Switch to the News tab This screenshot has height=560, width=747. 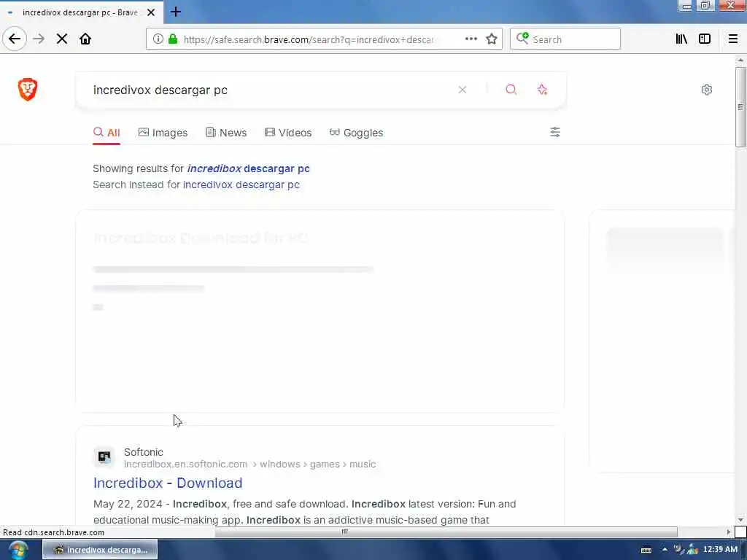(x=226, y=133)
